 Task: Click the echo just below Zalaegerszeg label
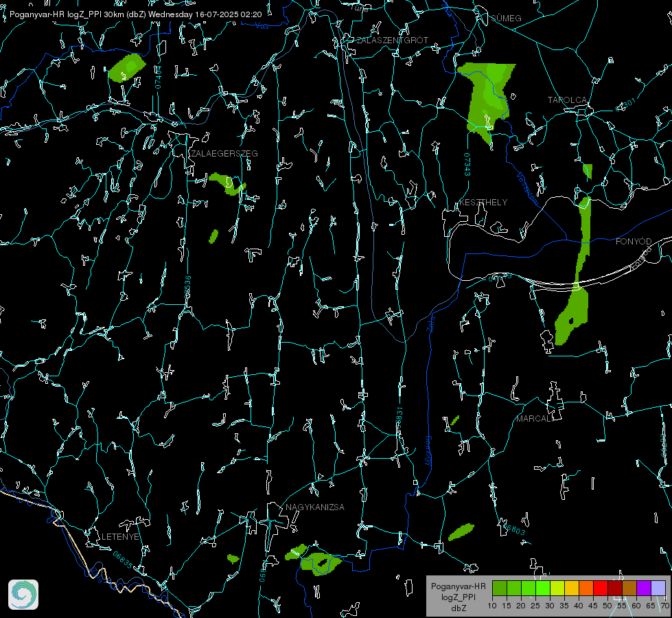pos(228,183)
